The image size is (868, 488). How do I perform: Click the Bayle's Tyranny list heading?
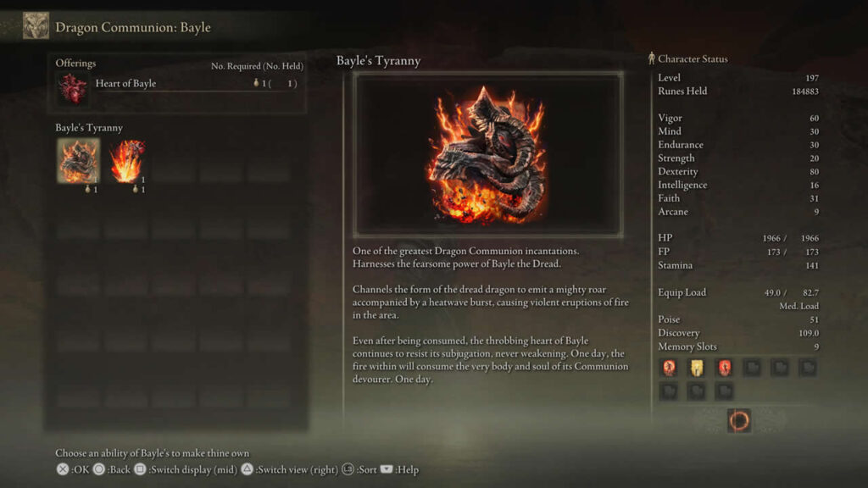pos(89,127)
